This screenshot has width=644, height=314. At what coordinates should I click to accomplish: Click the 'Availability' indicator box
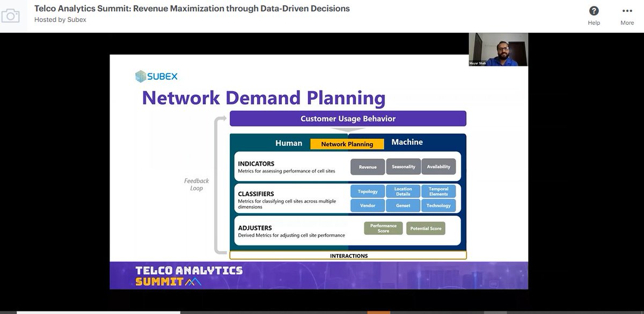coord(438,167)
